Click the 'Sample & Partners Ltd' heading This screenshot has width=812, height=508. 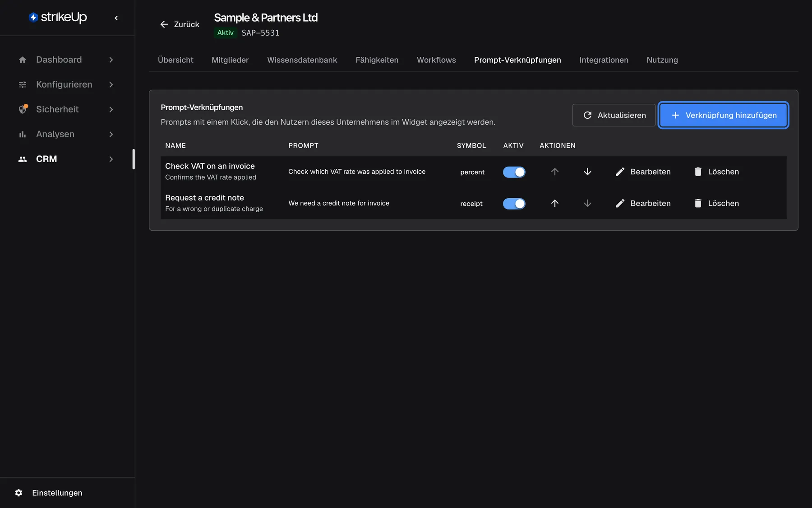[266, 18]
